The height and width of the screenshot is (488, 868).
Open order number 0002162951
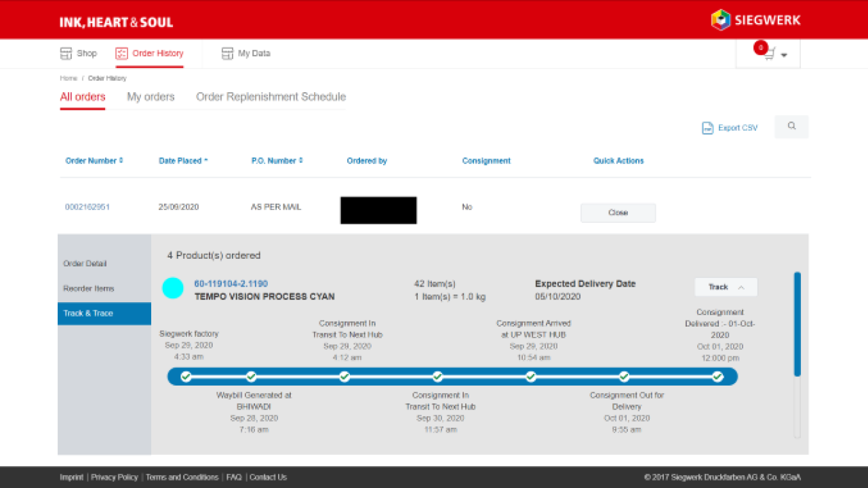pos(87,207)
